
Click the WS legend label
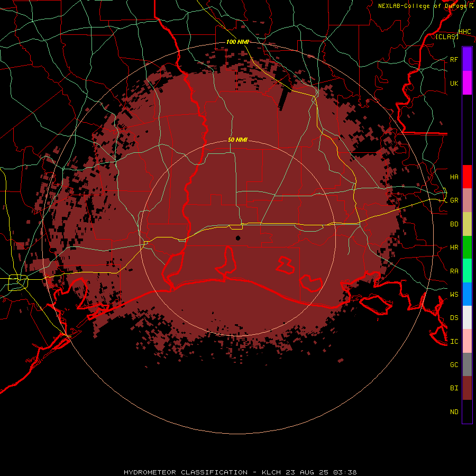[x=454, y=294]
